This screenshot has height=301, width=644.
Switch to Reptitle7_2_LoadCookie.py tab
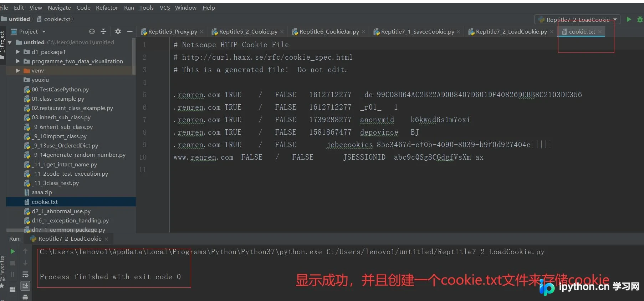(x=511, y=32)
